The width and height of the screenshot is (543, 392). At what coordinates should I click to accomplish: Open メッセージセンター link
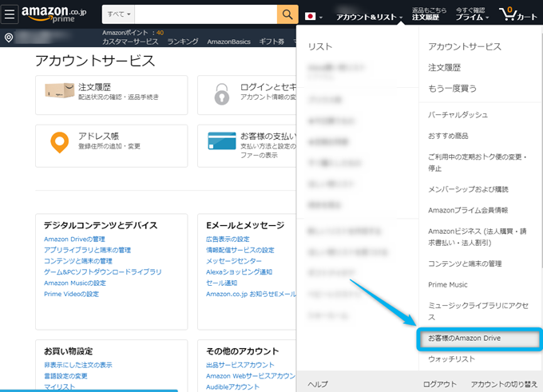[x=234, y=261]
